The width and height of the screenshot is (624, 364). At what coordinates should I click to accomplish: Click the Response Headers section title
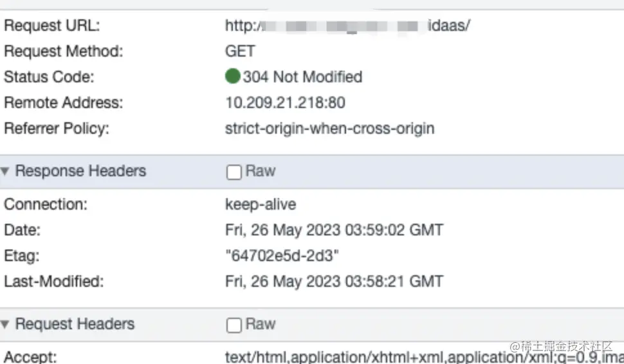coord(81,171)
